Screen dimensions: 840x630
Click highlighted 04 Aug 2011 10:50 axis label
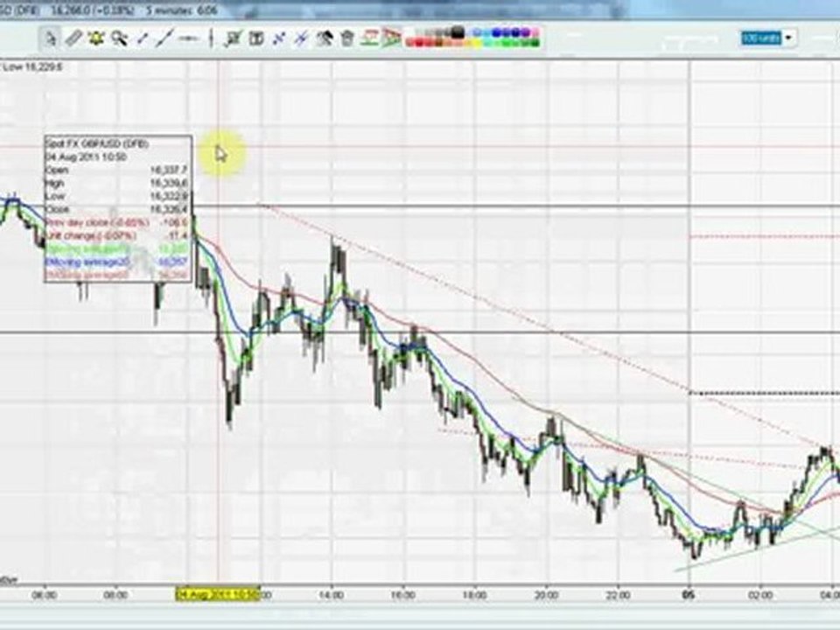click(x=218, y=595)
